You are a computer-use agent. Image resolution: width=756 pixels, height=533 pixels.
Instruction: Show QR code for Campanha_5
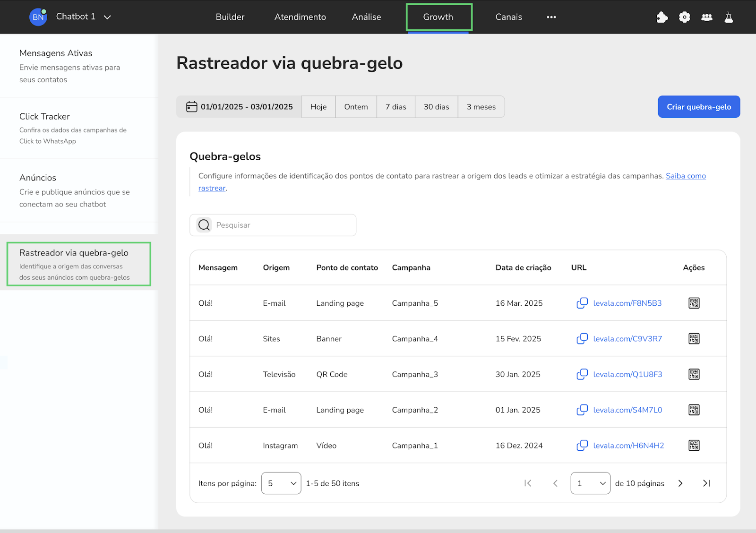point(694,303)
